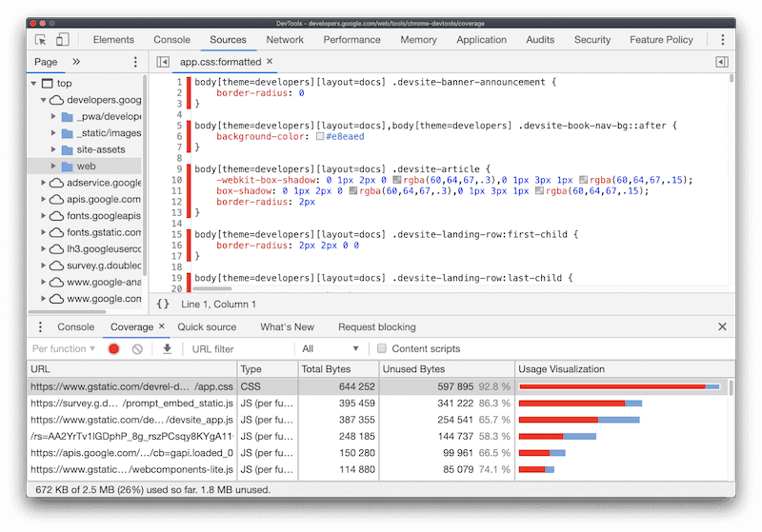The image size is (762, 532).
Task: Enable the Content scripts checkbox
Action: (382, 349)
